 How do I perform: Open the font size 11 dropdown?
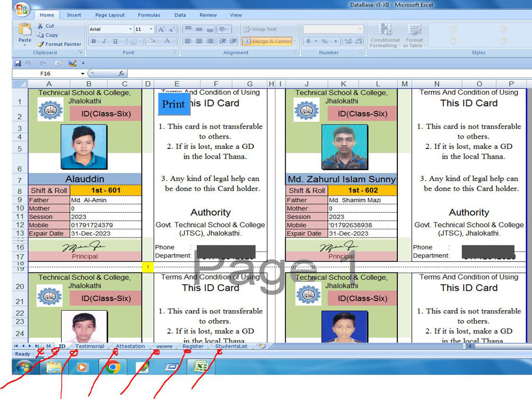(x=151, y=29)
